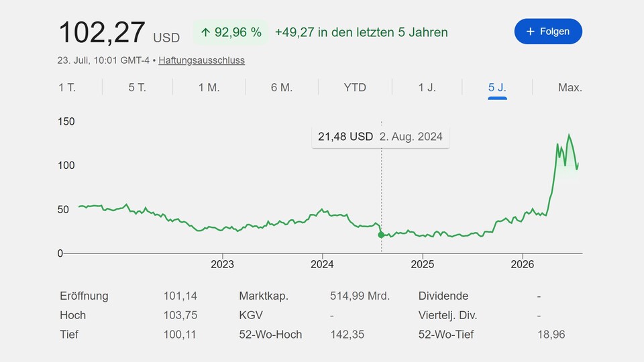The image size is (644, 362).
Task: Select the active 5 J. tab
Action: point(497,87)
